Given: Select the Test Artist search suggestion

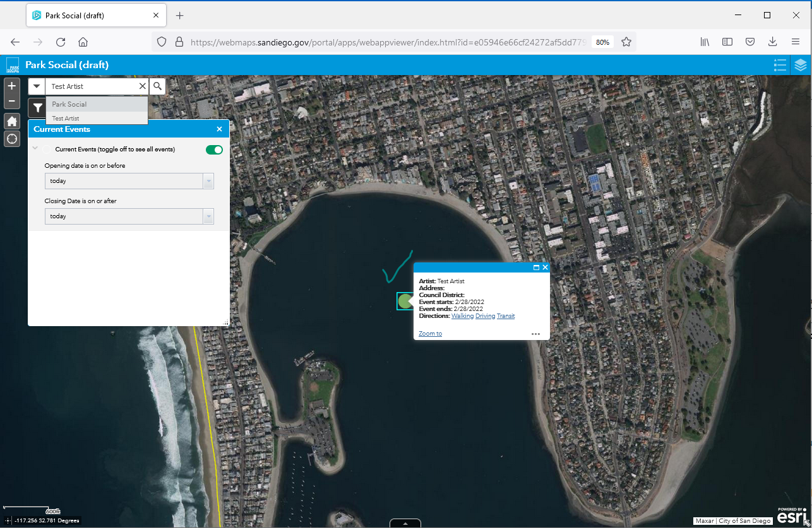Looking at the screenshot, I should pyautogui.click(x=66, y=119).
